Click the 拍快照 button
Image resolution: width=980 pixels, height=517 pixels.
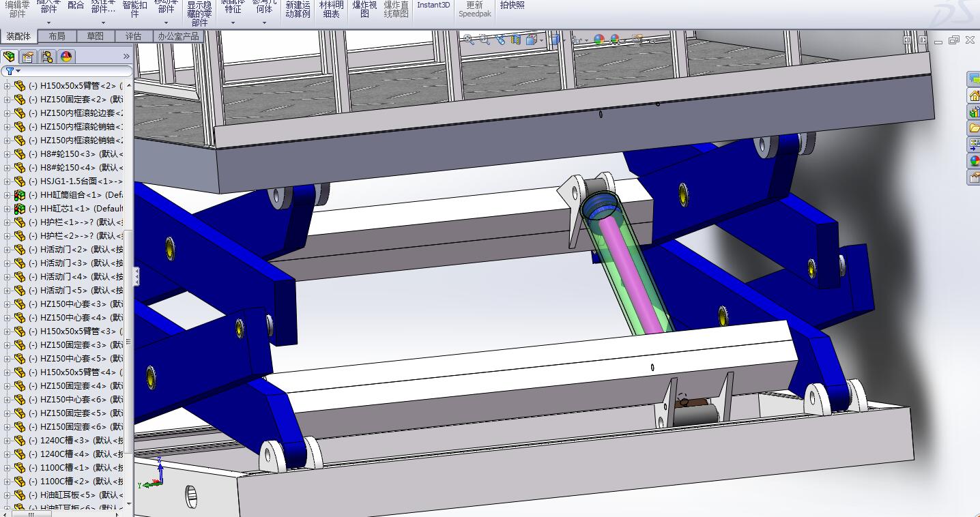pyautogui.click(x=512, y=5)
